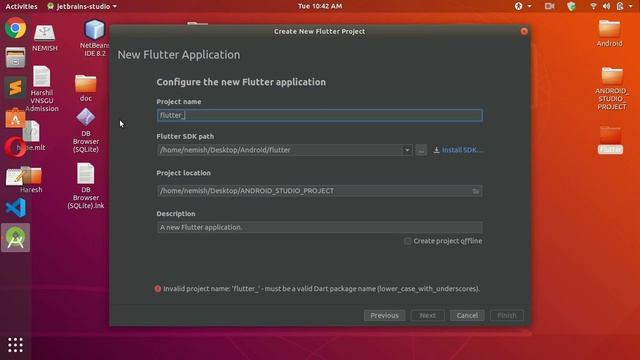640x360 pixels.
Task: Close the Create New Flutter Project dialog
Action: [x=524, y=31]
